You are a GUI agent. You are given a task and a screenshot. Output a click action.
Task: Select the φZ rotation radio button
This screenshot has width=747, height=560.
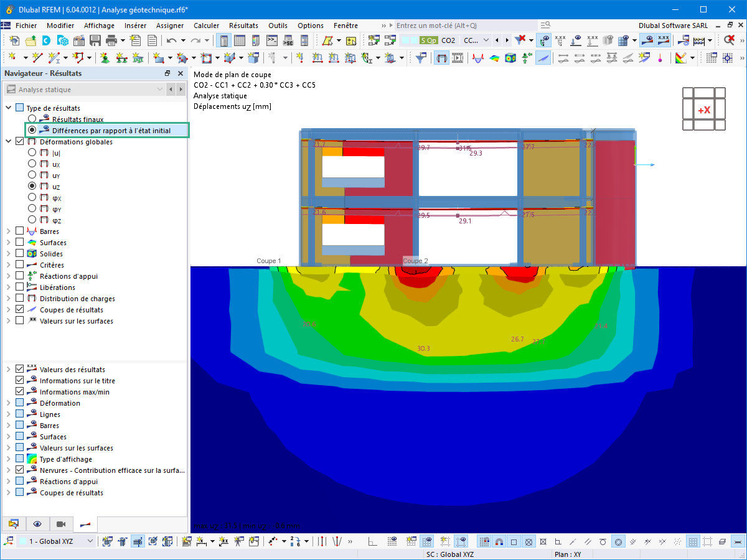click(32, 220)
